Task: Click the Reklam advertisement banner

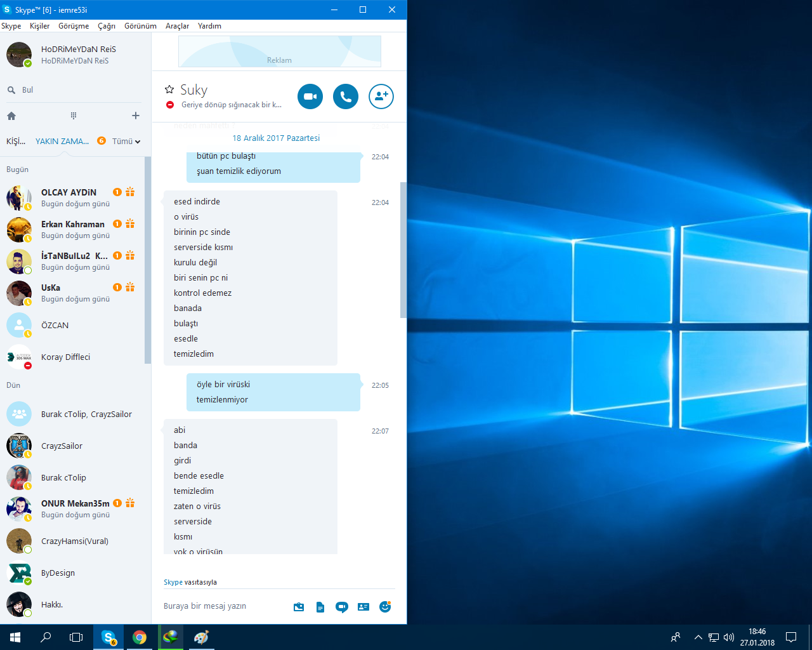Action: coord(280,51)
